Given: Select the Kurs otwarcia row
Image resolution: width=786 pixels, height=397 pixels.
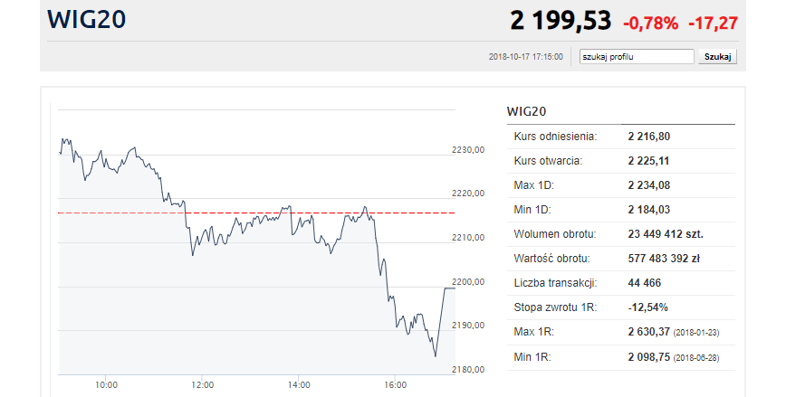Looking at the screenshot, I should tap(621, 161).
